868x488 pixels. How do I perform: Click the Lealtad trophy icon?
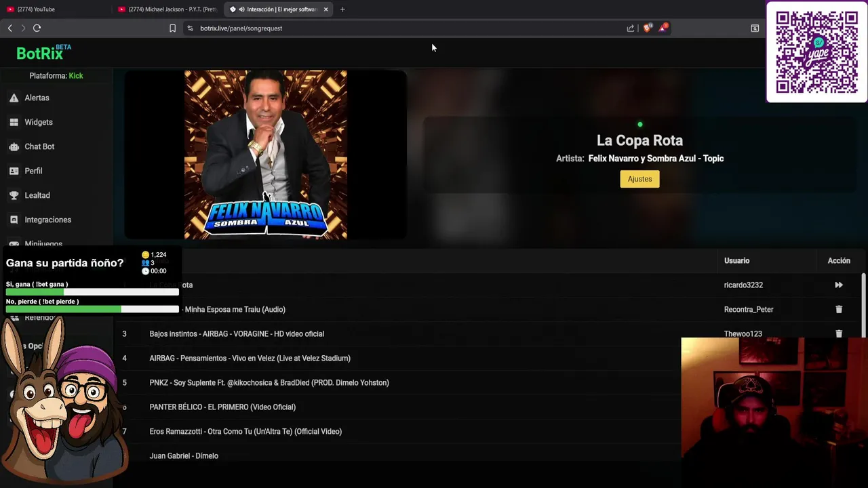(x=14, y=195)
